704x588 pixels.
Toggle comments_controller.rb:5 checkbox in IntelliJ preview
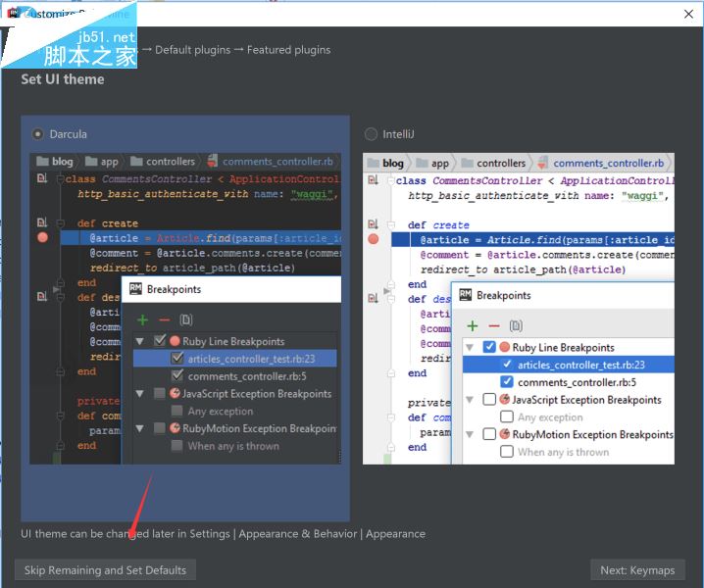pos(507,382)
